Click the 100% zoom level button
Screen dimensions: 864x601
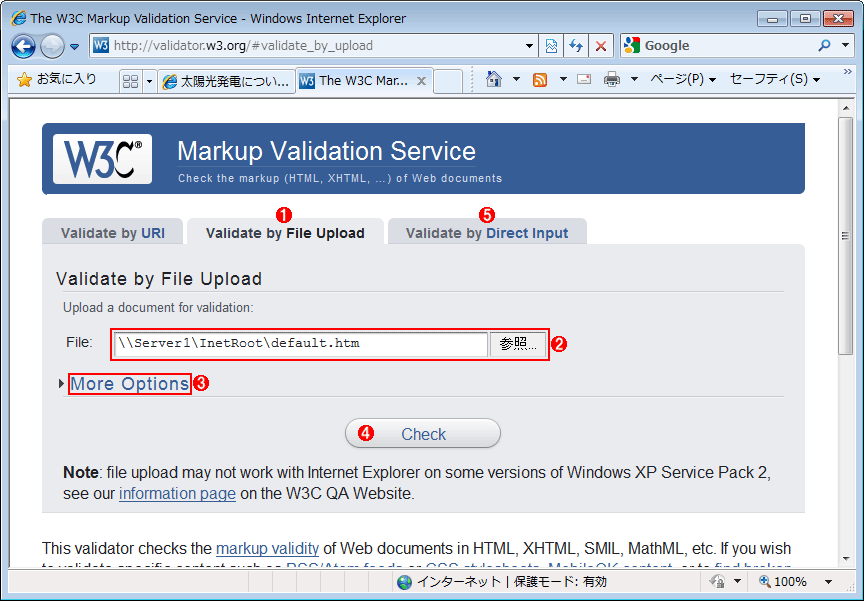(783, 582)
